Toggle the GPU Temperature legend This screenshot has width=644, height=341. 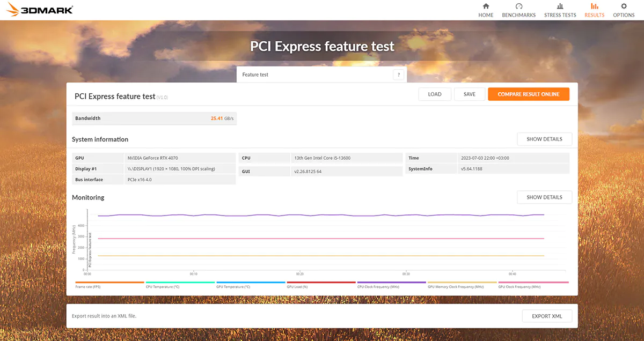coord(251,285)
